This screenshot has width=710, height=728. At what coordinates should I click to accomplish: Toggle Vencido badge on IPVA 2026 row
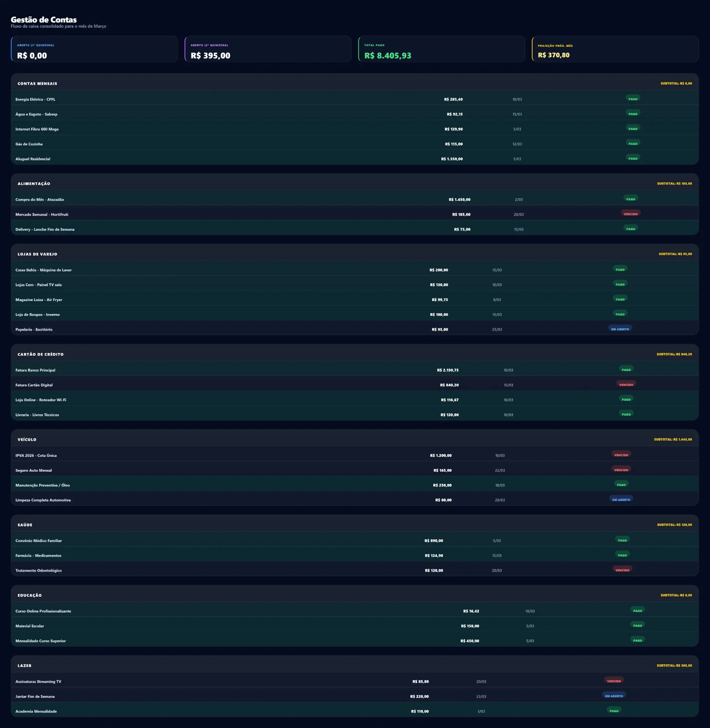621,455
